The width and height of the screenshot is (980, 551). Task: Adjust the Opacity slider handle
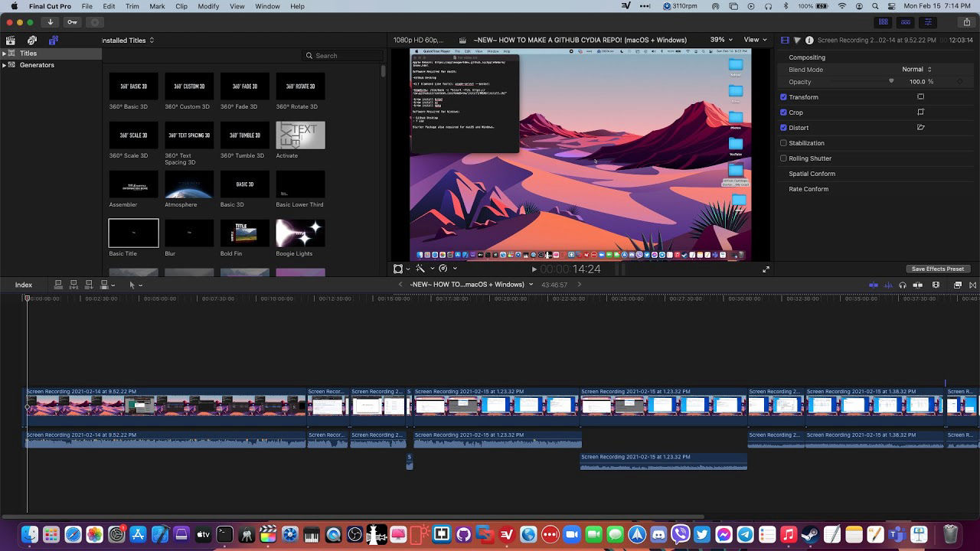pos(891,81)
